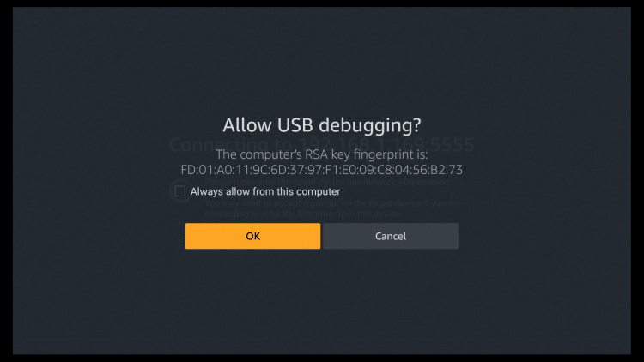644x362 pixels.
Task: Dismiss the prompt with the Cancel button
Action: 390,236
